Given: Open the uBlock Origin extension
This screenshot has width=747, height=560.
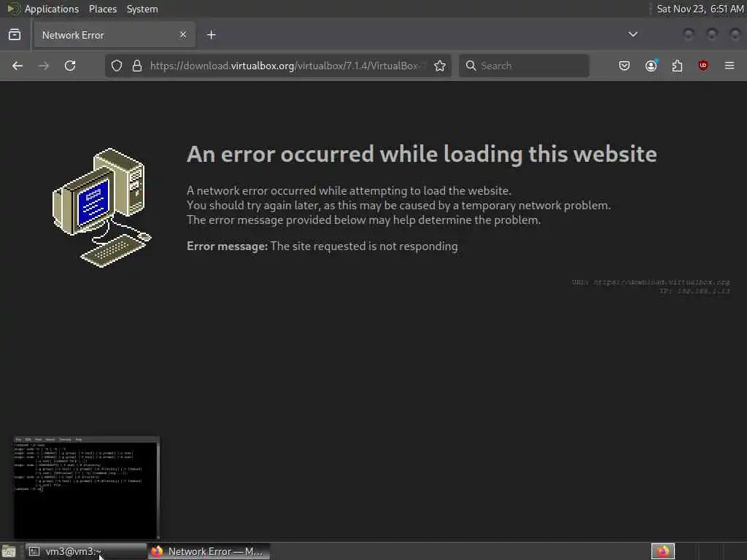Looking at the screenshot, I should point(703,66).
